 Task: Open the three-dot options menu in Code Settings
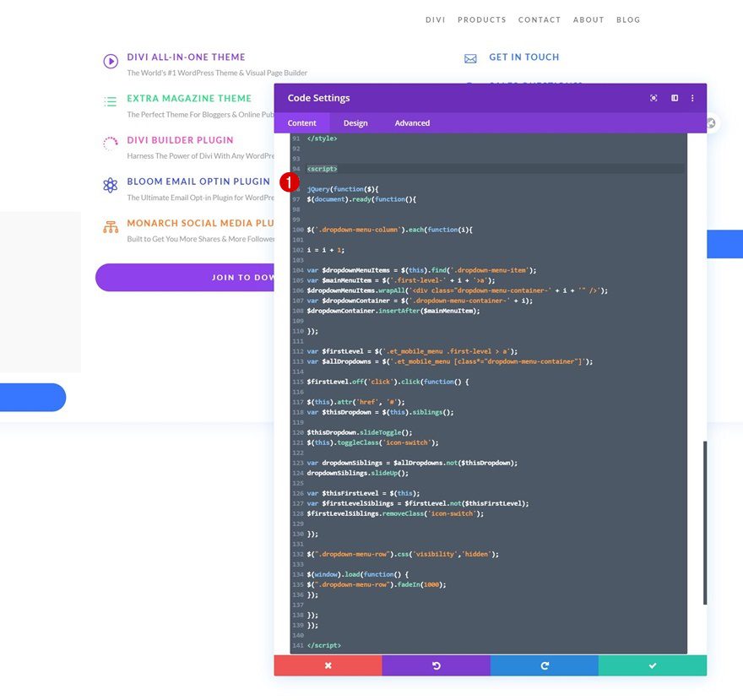tap(692, 98)
